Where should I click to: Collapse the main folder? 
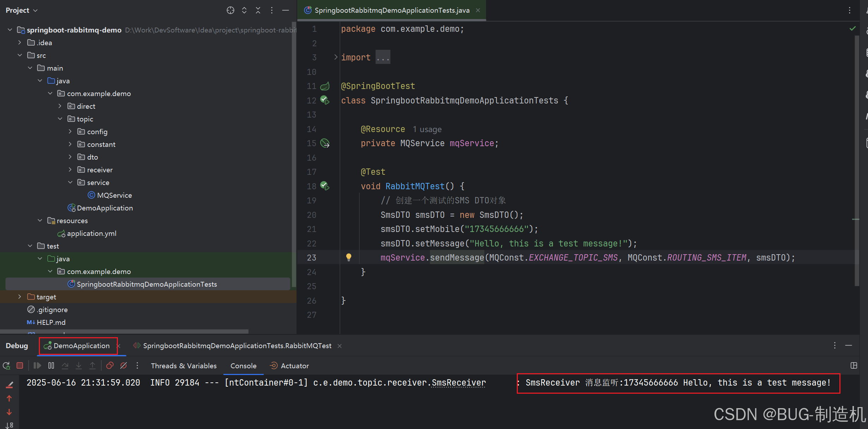pos(30,68)
